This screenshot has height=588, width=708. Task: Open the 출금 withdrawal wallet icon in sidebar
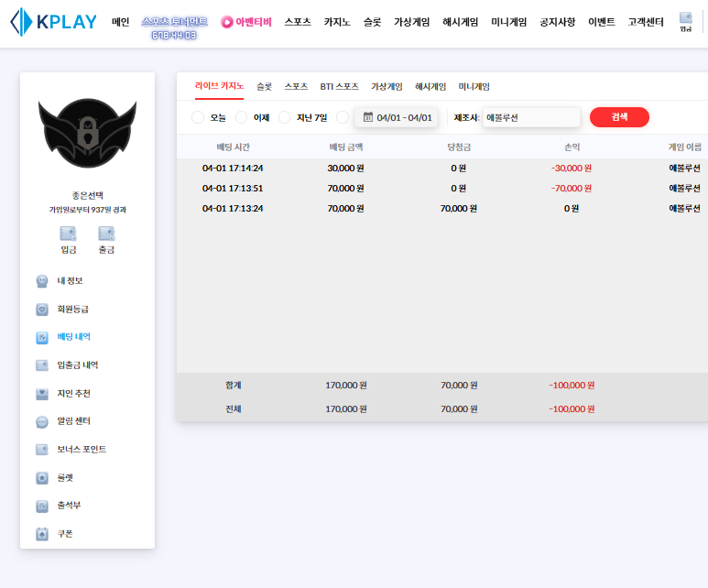point(106,234)
